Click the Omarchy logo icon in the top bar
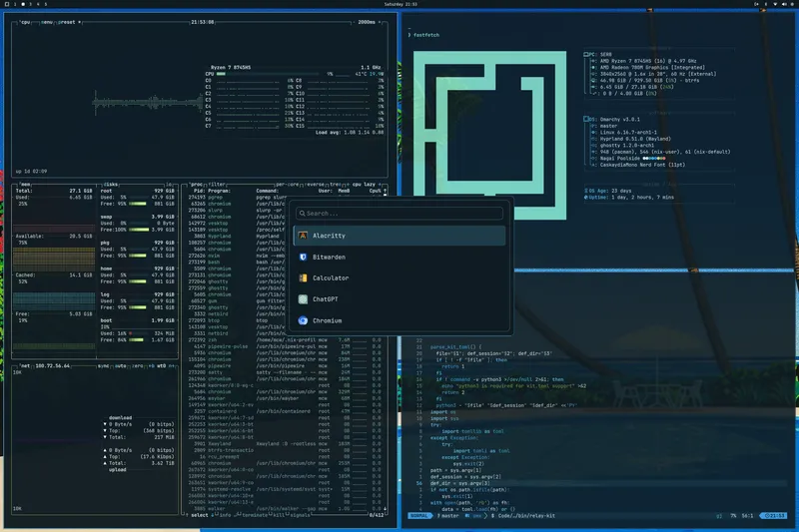Viewport: 799px width, 532px height. point(7,4)
